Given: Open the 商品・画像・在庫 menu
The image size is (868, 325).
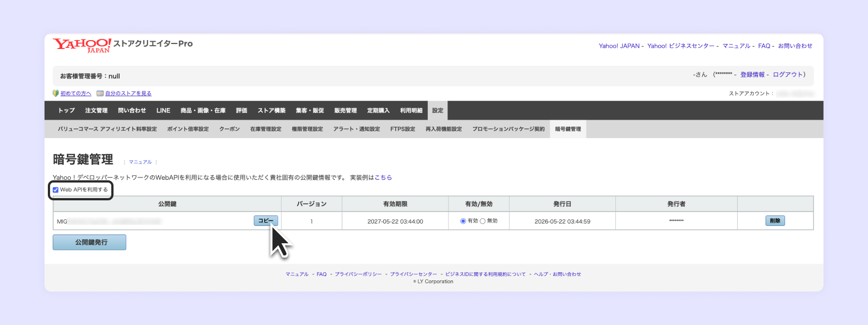Looking at the screenshot, I should pos(203,111).
